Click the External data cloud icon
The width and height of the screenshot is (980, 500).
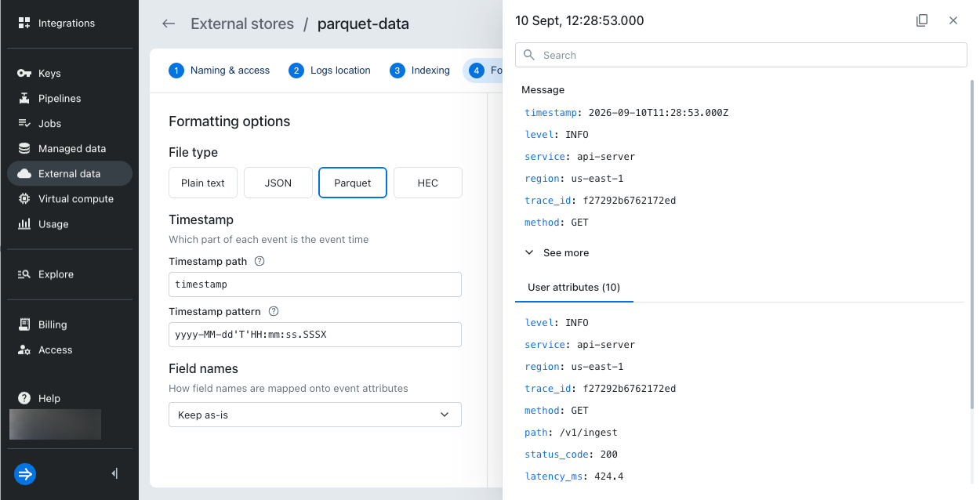(x=24, y=173)
